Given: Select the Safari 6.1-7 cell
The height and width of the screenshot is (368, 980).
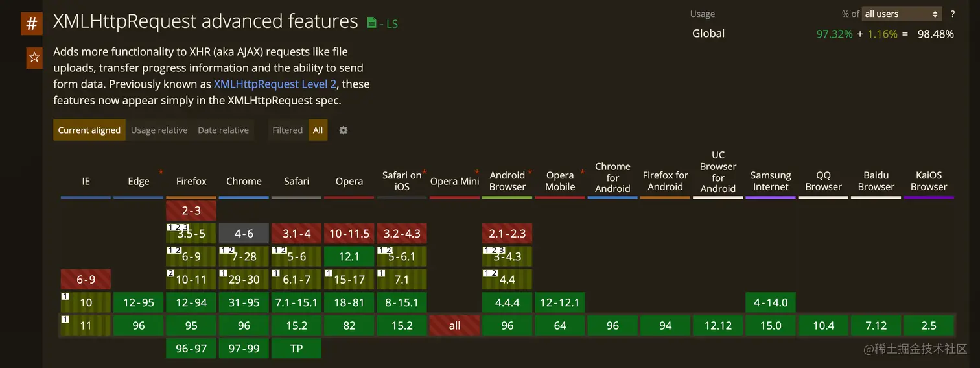Looking at the screenshot, I should [297, 280].
